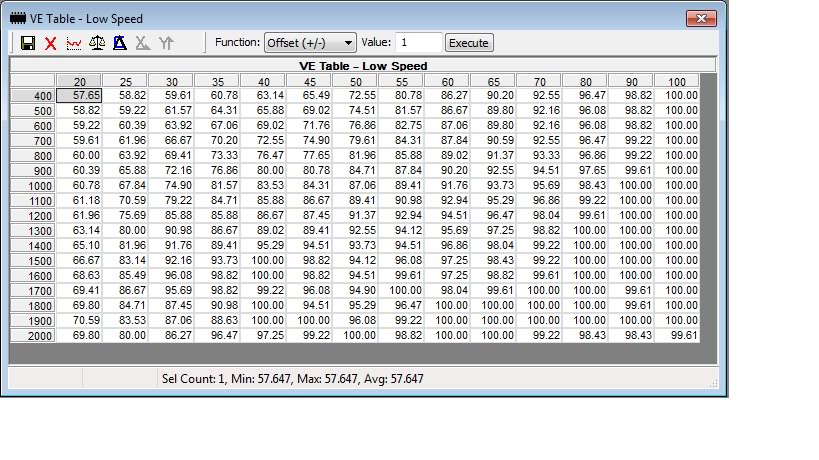Select column header 20

pos(79,81)
